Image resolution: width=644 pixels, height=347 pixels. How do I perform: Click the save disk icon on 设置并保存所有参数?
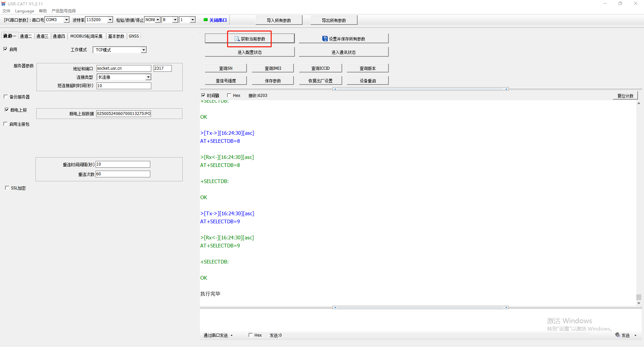(x=325, y=39)
